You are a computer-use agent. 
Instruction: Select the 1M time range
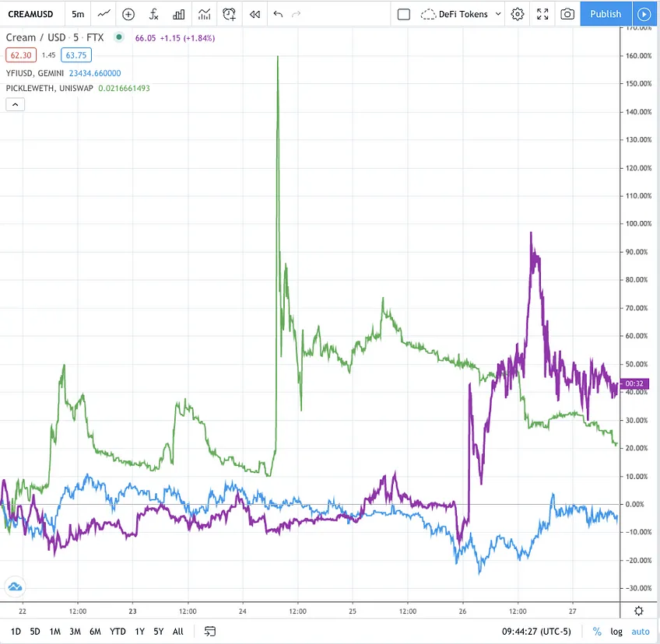pos(54,632)
